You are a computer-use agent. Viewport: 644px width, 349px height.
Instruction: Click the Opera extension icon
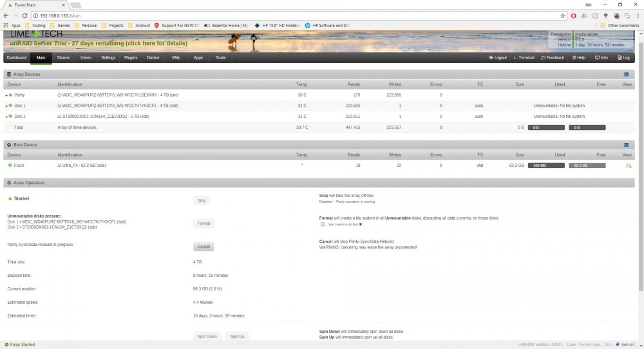pos(573,15)
